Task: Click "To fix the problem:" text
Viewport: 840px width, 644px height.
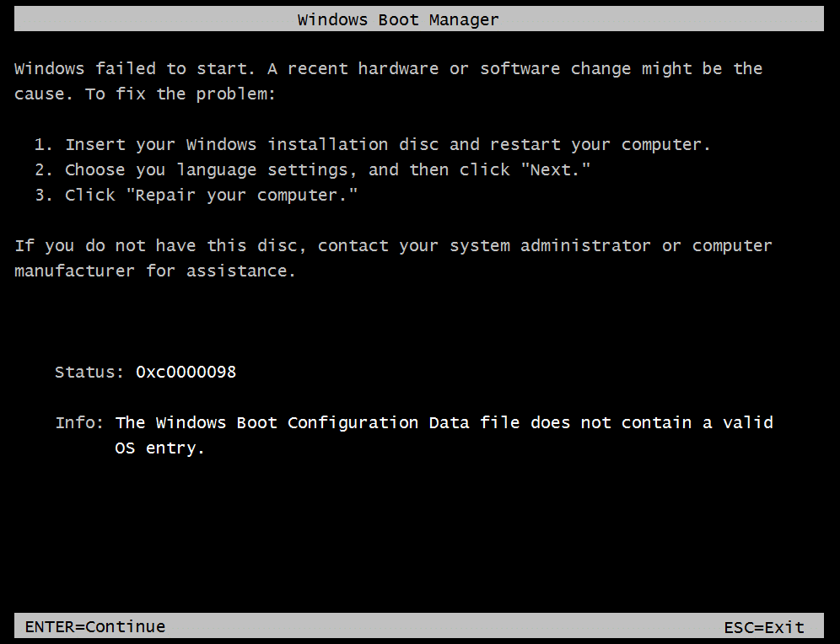Action: pos(180,94)
